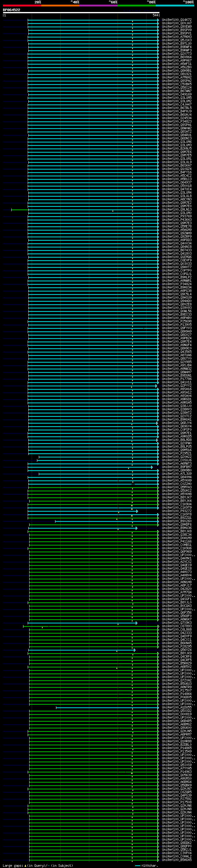Open hit UniRef100_P93272
This screenshot has width=197, height=868.
177,511
